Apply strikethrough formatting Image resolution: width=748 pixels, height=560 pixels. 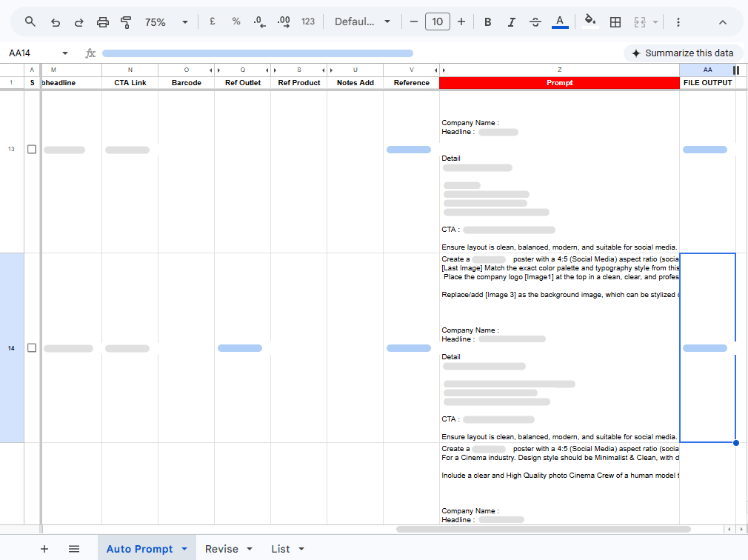point(535,22)
